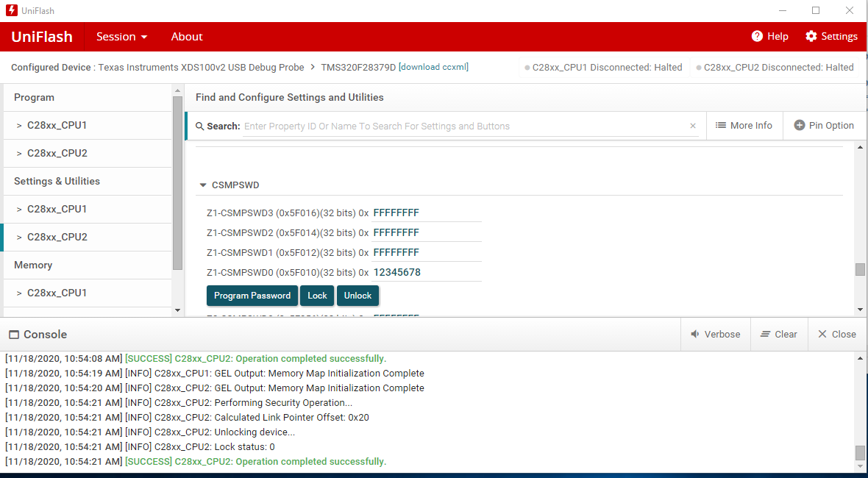Minimize the UniFlash window
This screenshot has height=478, width=868.
point(783,10)
